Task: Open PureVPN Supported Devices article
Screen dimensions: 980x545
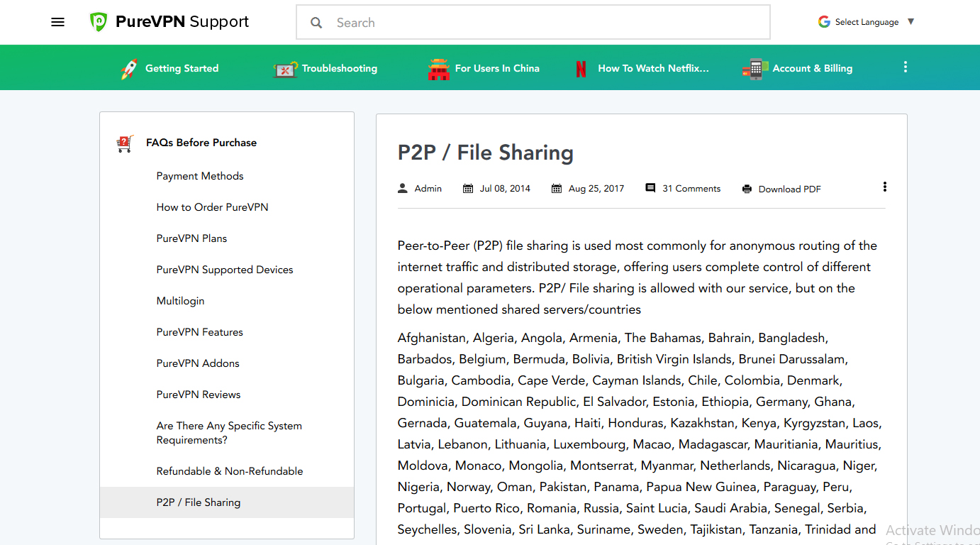Action: pos(225,270)
